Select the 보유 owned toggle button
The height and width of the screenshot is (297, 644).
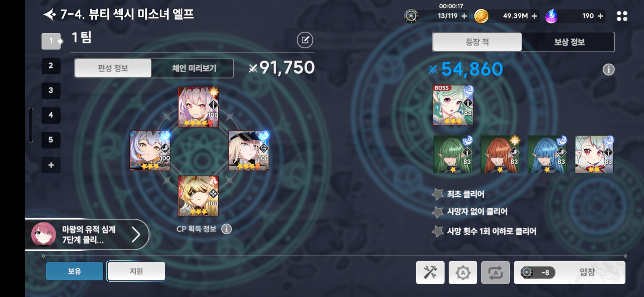point(75,271)
